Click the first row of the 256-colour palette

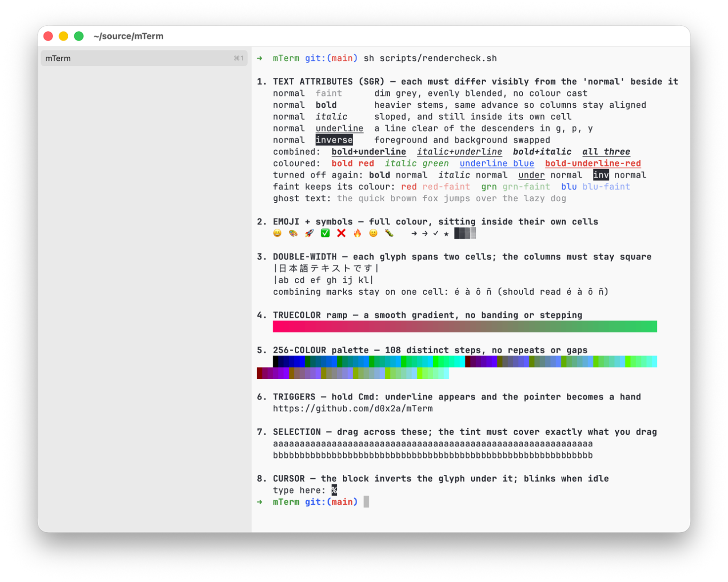[465, 361]
